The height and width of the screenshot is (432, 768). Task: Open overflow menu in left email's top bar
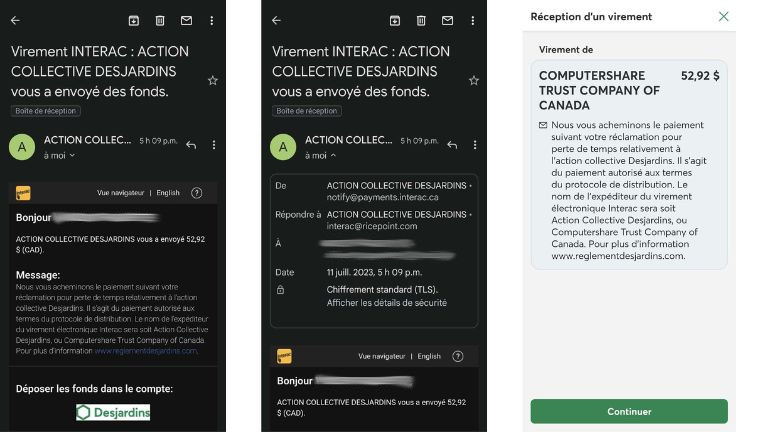tap(212, 21)
